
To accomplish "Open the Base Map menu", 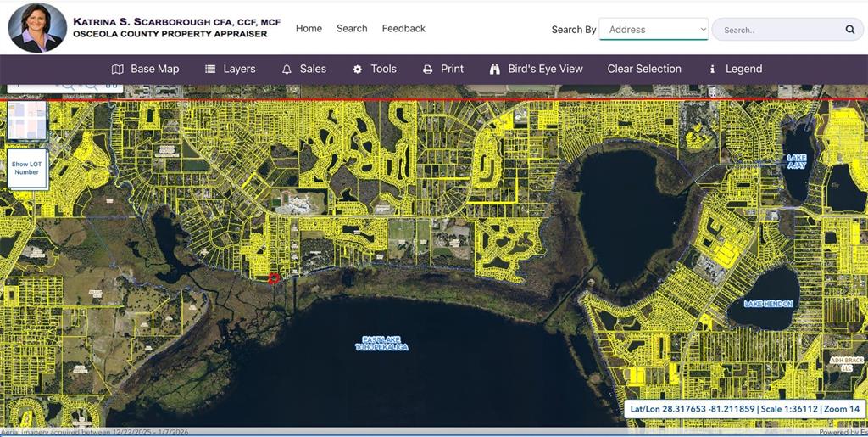I will (x=146, y=70).
